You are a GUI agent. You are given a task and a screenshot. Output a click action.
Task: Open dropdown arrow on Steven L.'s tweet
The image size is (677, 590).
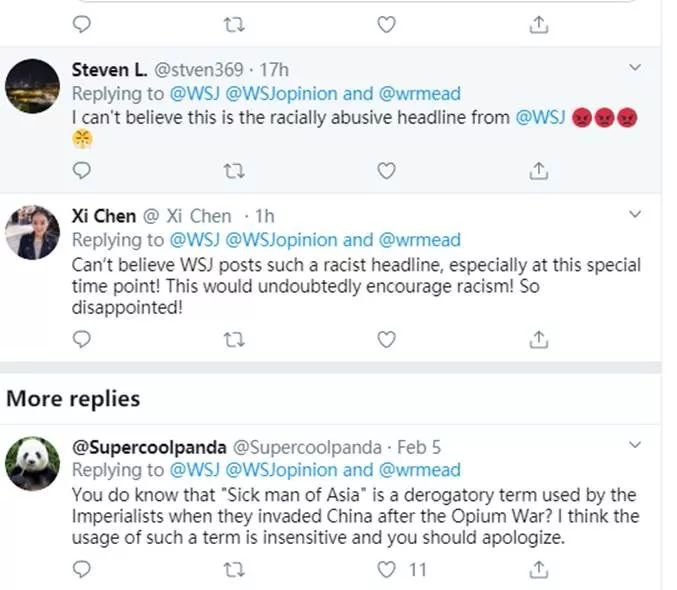pos(635,67)
